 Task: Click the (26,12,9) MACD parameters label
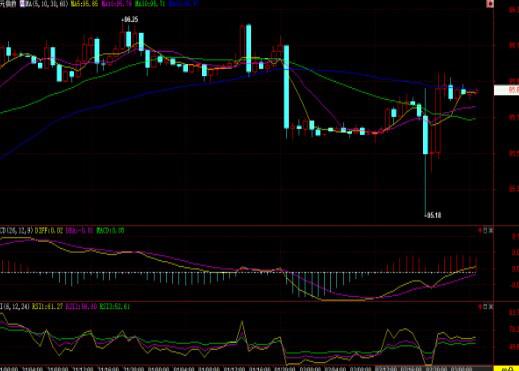pos(19,230)
